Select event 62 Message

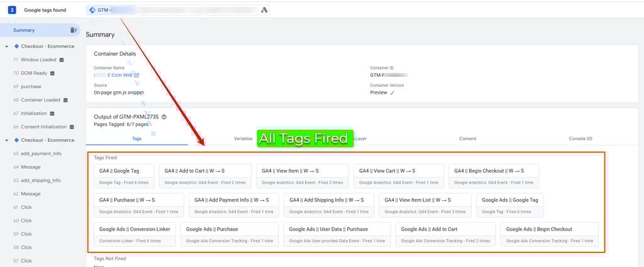click(x=27, y=194)
